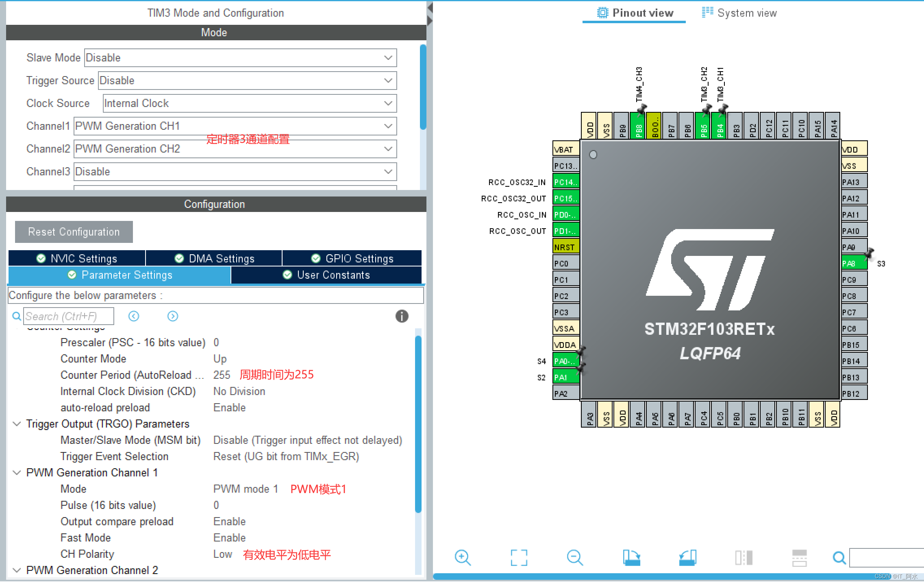Click the info icon in parameter settings

(x=402, y=316)
